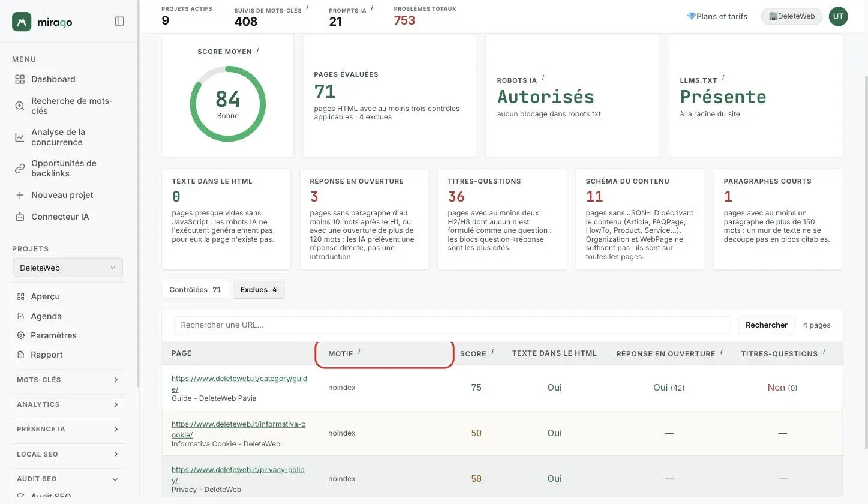
Task: Open the privacy-policy page link
Action: pyautogui.click(x=238, y=475)
